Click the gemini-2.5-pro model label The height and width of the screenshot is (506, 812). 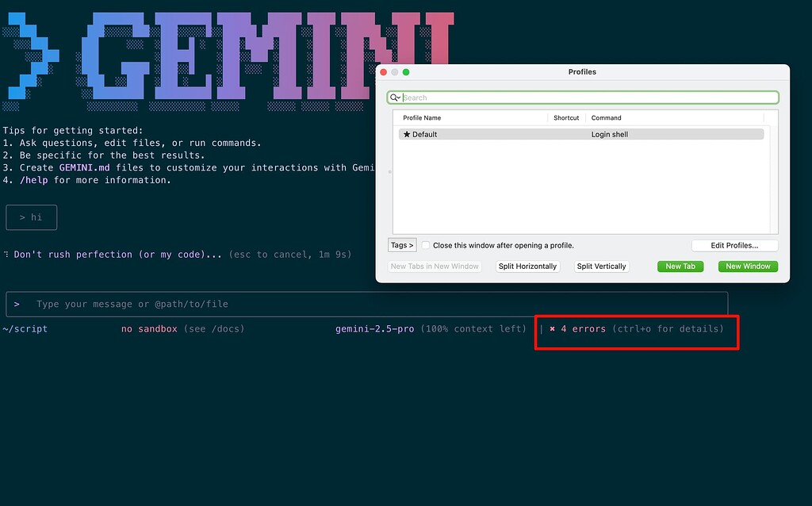[374, 329]
